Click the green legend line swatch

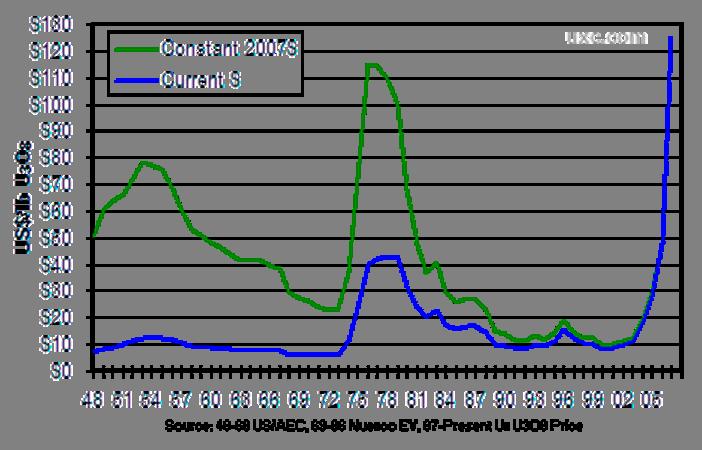(137, 49)
